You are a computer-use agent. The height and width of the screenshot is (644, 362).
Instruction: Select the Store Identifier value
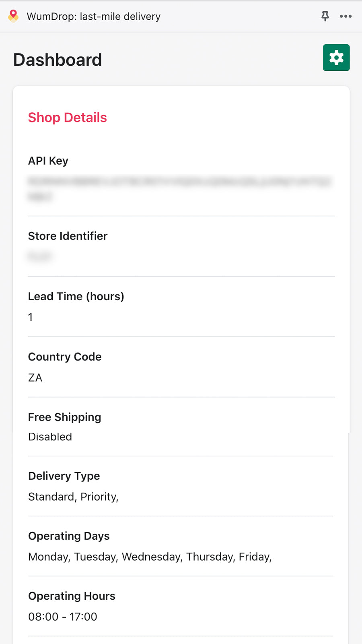40,256
